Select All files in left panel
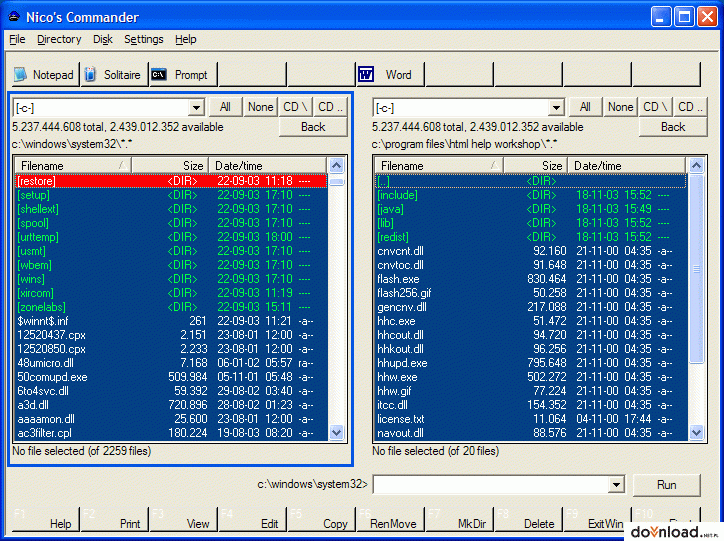724x541 pixels. [x=225, y=107]
